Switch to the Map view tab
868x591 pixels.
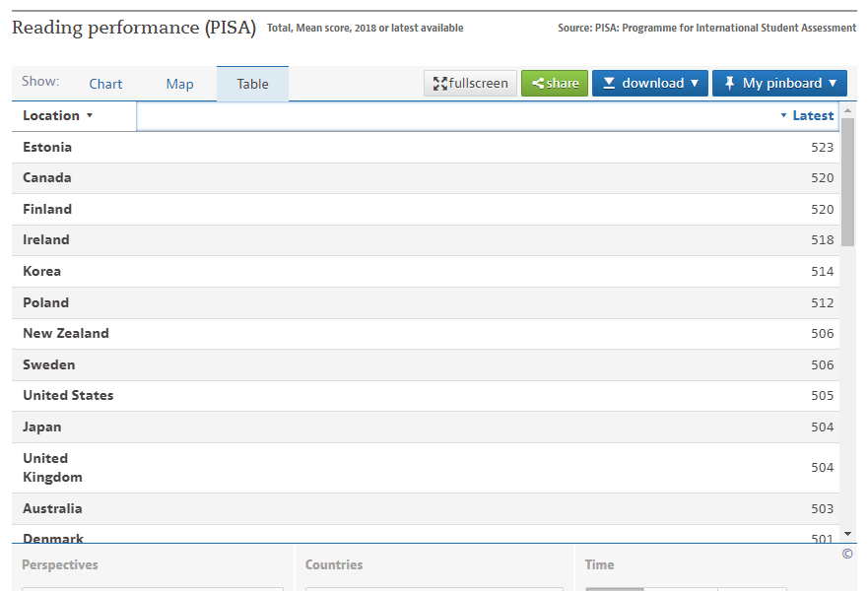pyautogui.click(x=179, y=84)
